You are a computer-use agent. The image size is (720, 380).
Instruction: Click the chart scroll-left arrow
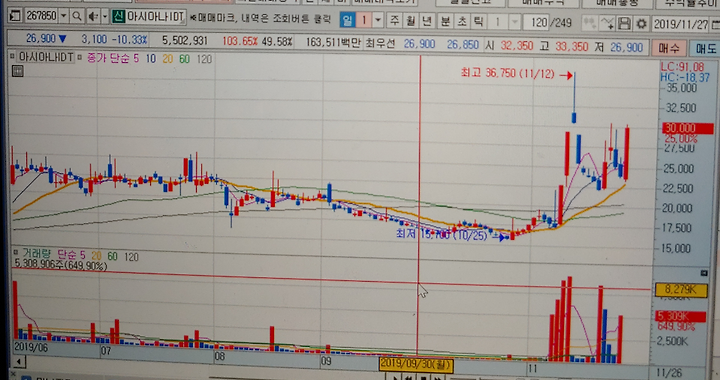coord(19,363)
